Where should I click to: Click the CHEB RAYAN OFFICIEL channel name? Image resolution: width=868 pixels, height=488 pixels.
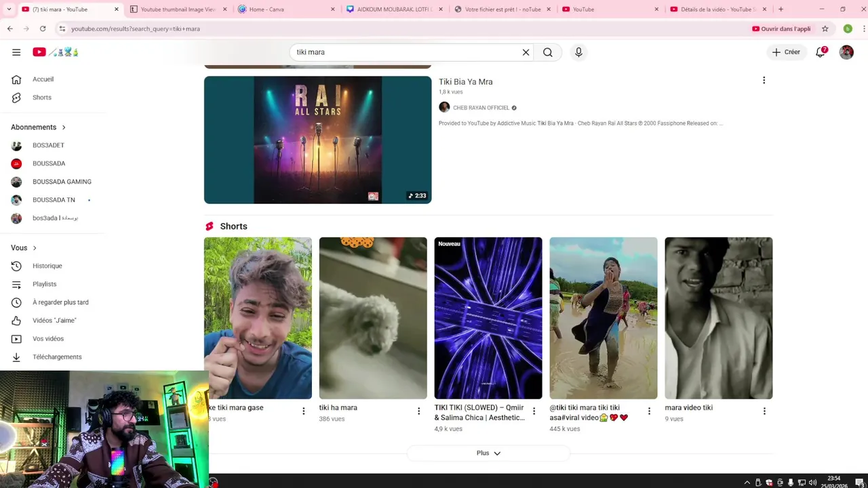click(481, 108)
